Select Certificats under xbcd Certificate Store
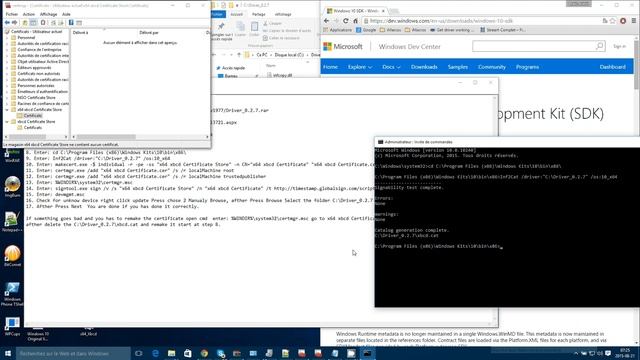The image size is (640, 360). click(x=32, y=128)
